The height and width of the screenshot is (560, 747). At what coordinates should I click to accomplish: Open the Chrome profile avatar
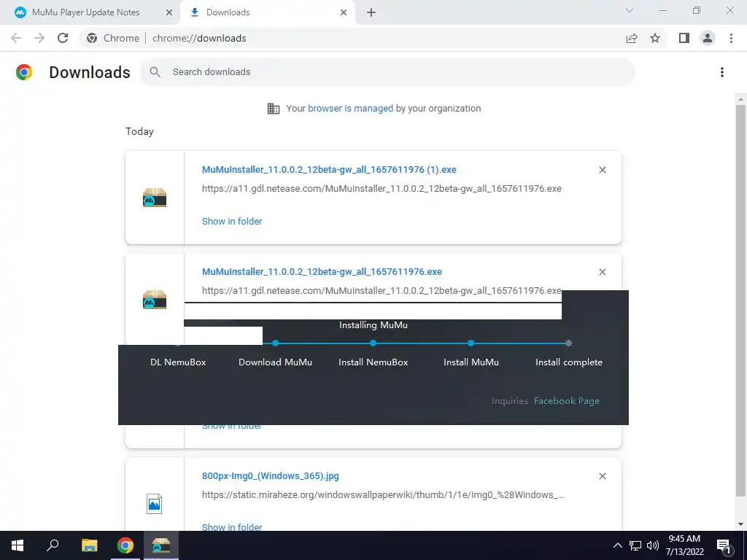coord(708,38)
